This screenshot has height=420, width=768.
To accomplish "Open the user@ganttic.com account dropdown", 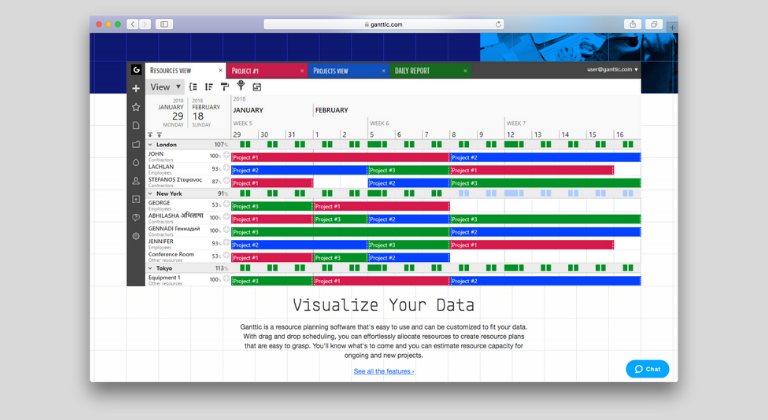I will [612, 70].
